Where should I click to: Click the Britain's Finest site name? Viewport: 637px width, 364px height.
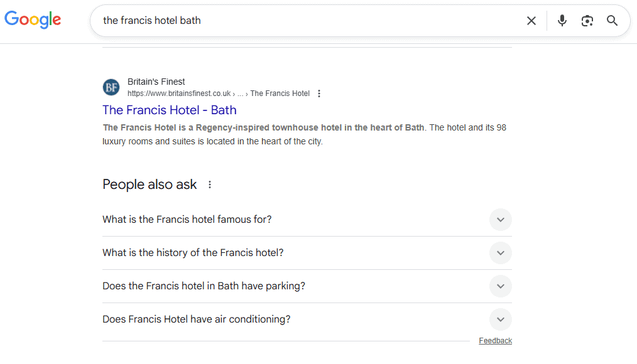pos(156,82)
